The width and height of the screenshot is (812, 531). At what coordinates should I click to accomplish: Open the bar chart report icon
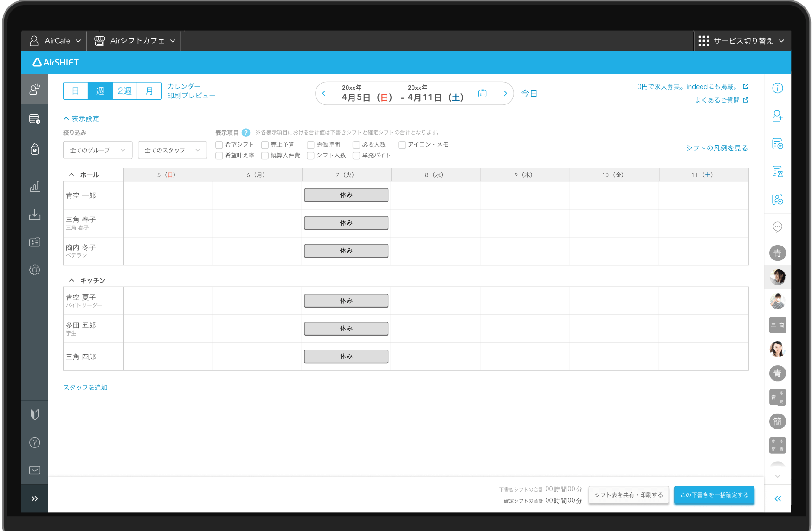point(35,187)
